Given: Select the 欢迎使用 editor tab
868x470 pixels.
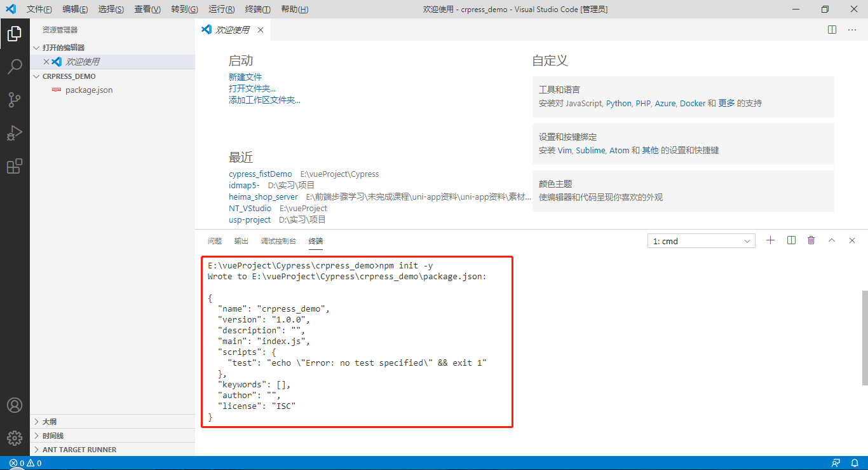Looking at the screenshot, I should coord(233,30).
